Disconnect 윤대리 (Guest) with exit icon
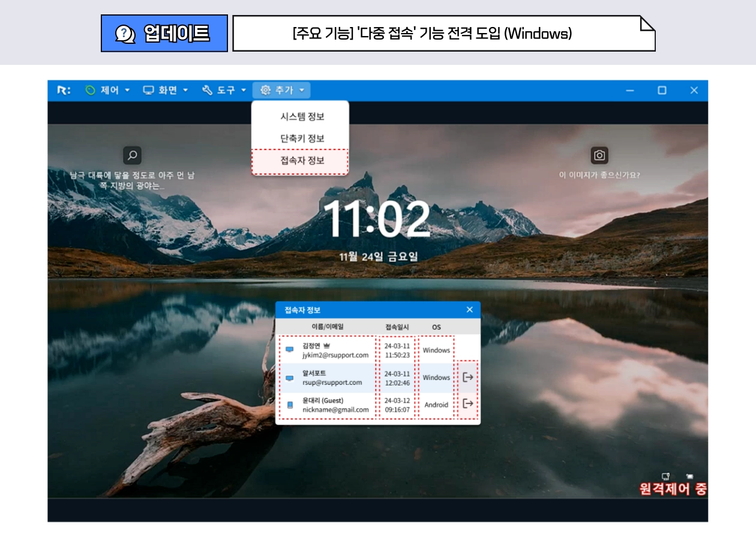756x535 pixels. click(468, 404)
